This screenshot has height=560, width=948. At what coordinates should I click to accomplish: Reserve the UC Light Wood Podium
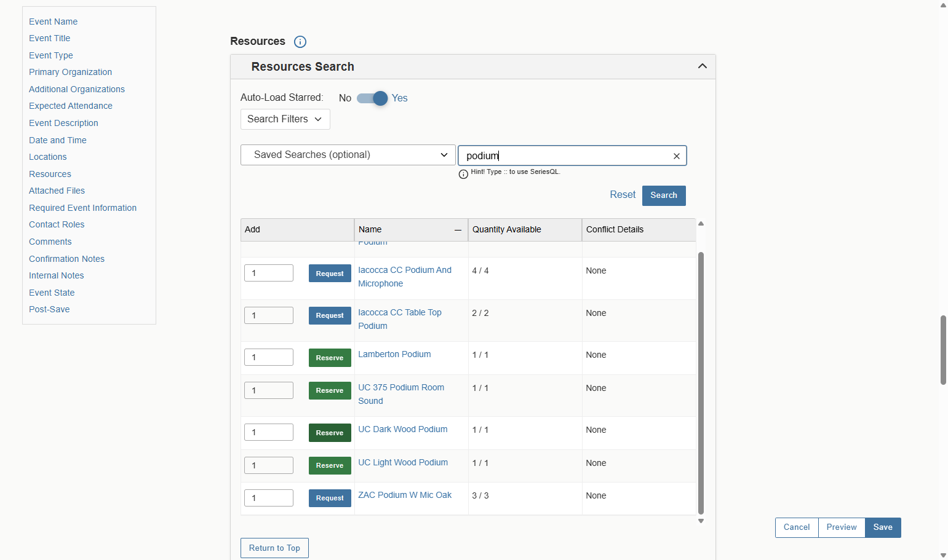pyautogui.click(x=330, y=465)
